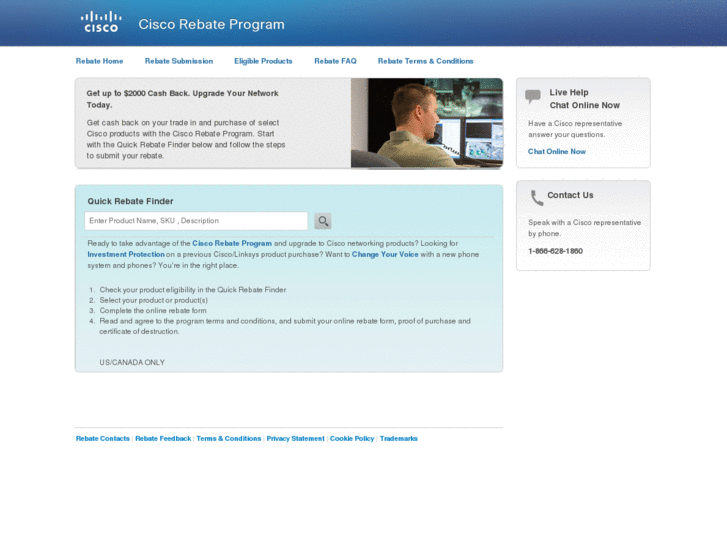The width and height of the screenshot is (727, 545).
Task: Go to Rebate Submission page
Action: pos(179,61)
